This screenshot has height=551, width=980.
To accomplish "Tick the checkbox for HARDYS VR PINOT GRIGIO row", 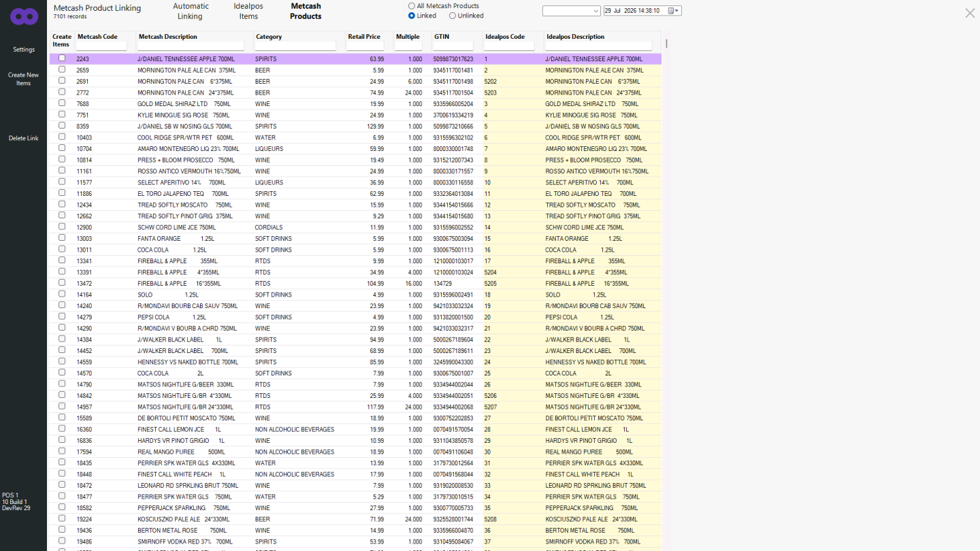I will 62,440.
